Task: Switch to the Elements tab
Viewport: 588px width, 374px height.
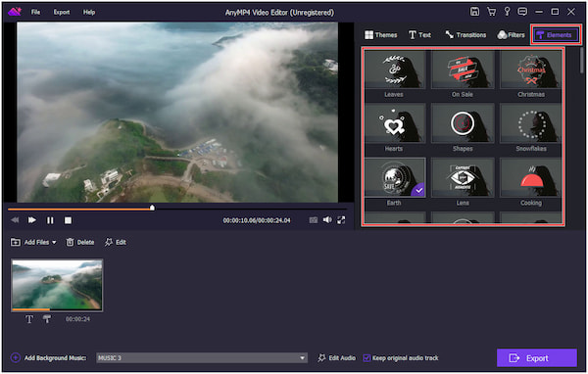Action: pyautogui.click(x=556, y=35)
